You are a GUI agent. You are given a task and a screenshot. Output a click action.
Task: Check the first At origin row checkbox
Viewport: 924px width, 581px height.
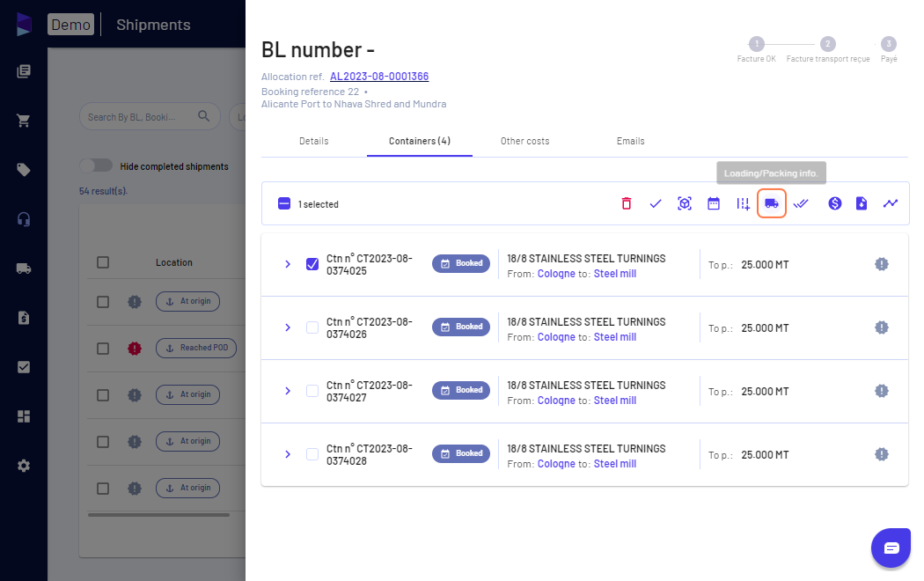(103, 302)
